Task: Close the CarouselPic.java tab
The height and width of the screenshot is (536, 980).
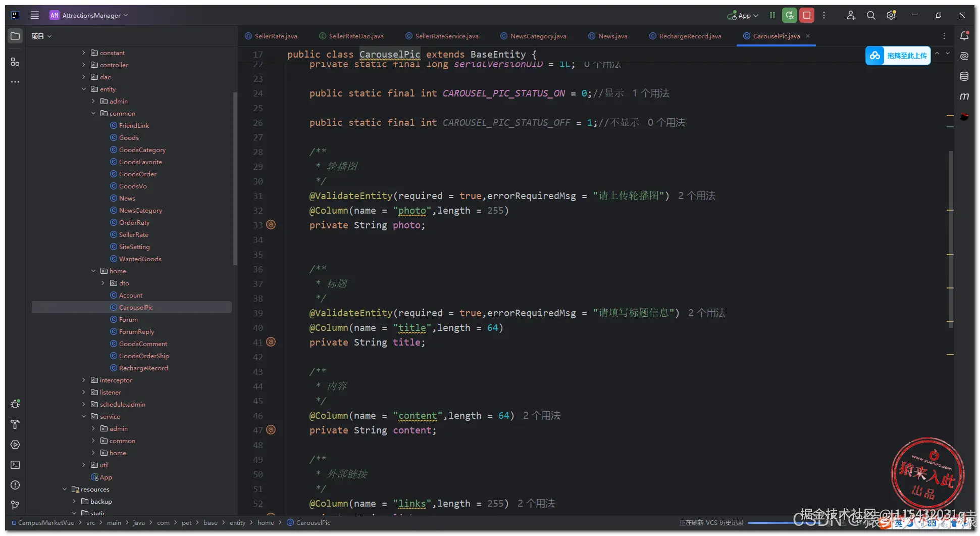Action: pyautogui.click(x=808, y=36)
